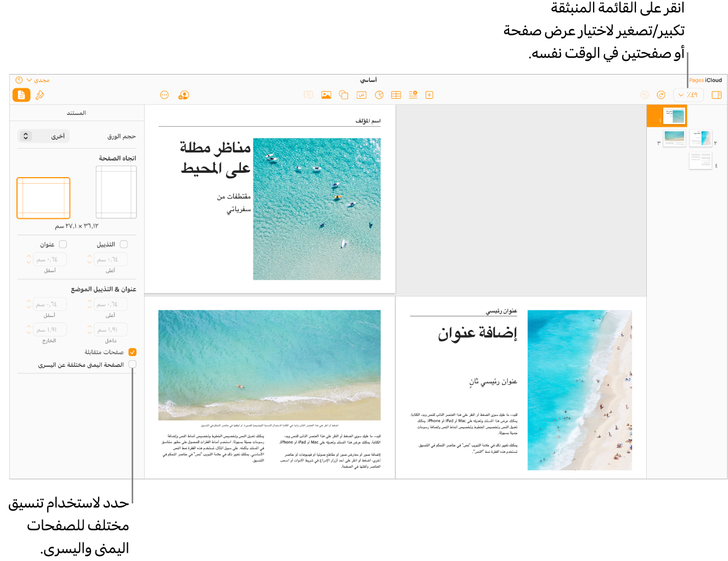Open the Shape insert button
This screenshot has height=561, width=728.
click(343, 95)
